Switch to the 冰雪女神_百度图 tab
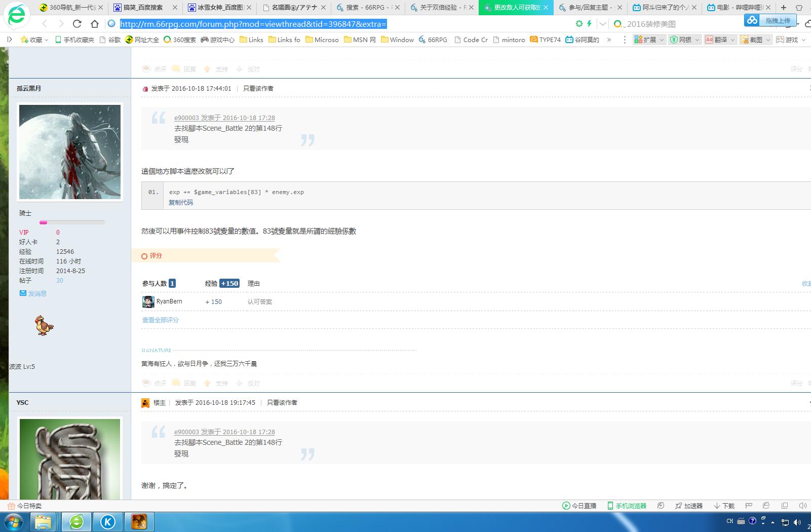811x532 pixels. click(220, 8)
